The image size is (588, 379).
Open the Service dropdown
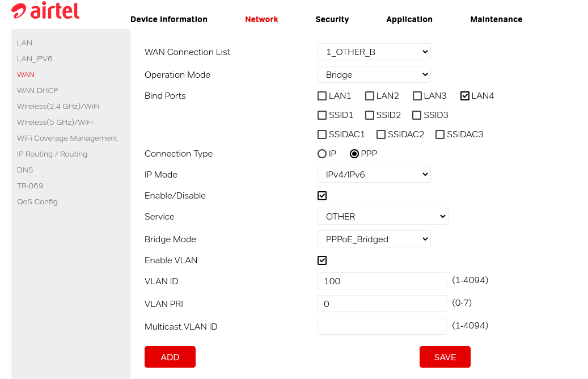click(383, 216)
